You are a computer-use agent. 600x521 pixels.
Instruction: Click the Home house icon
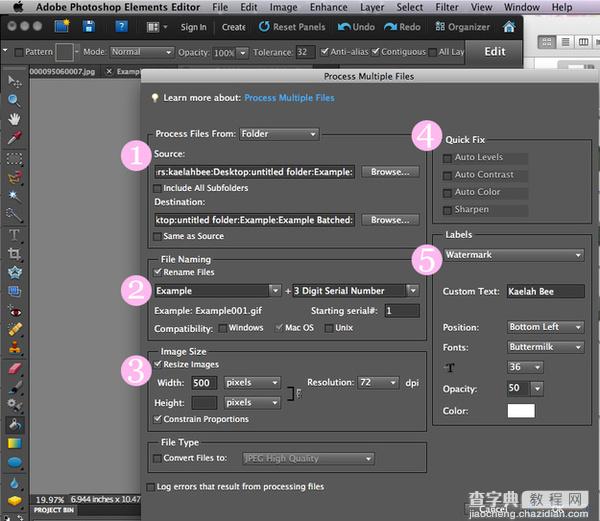click(509, 26)
